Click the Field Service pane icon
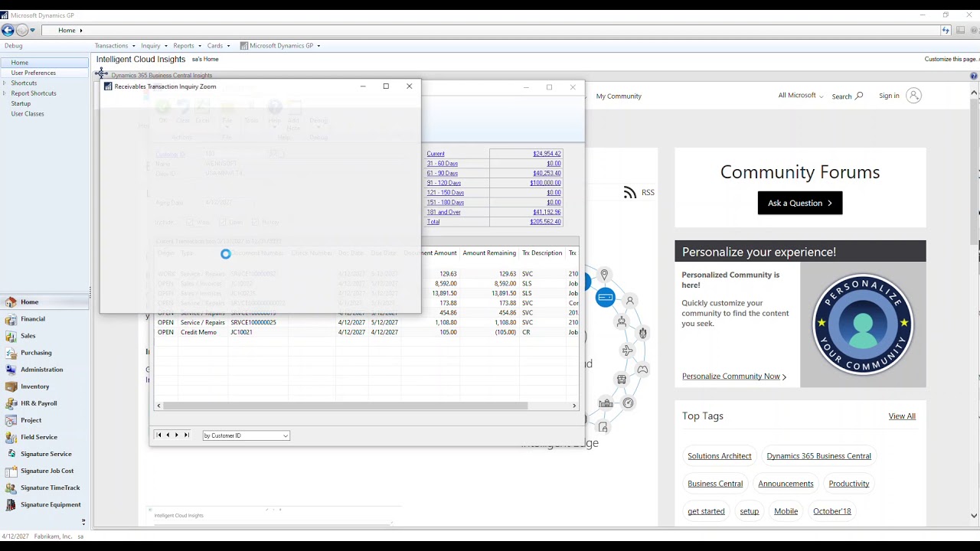 pos(11,437)
